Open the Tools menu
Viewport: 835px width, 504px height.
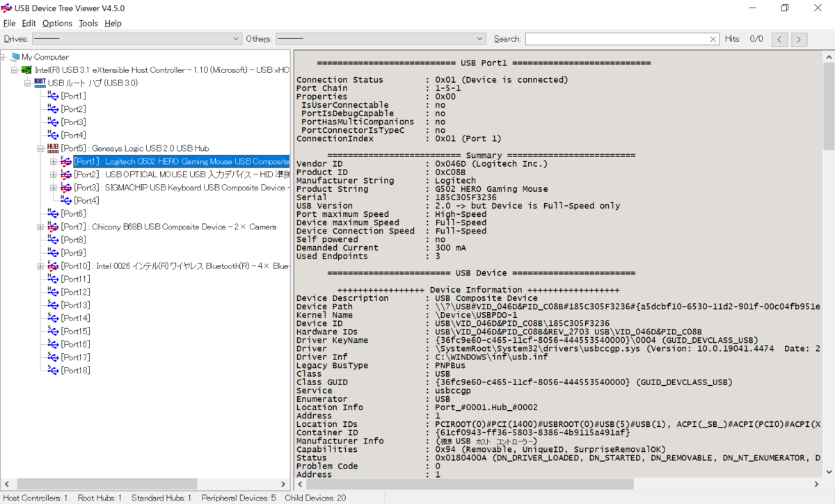pos(88,23)
